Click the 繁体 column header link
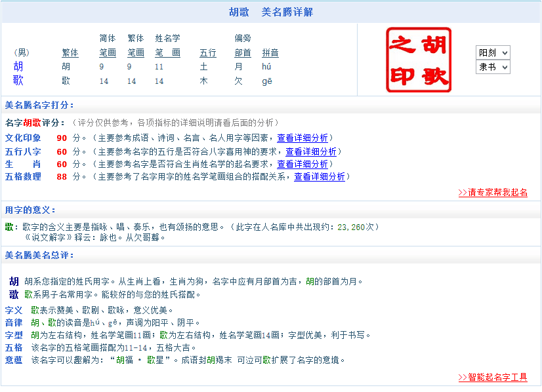 70,53
